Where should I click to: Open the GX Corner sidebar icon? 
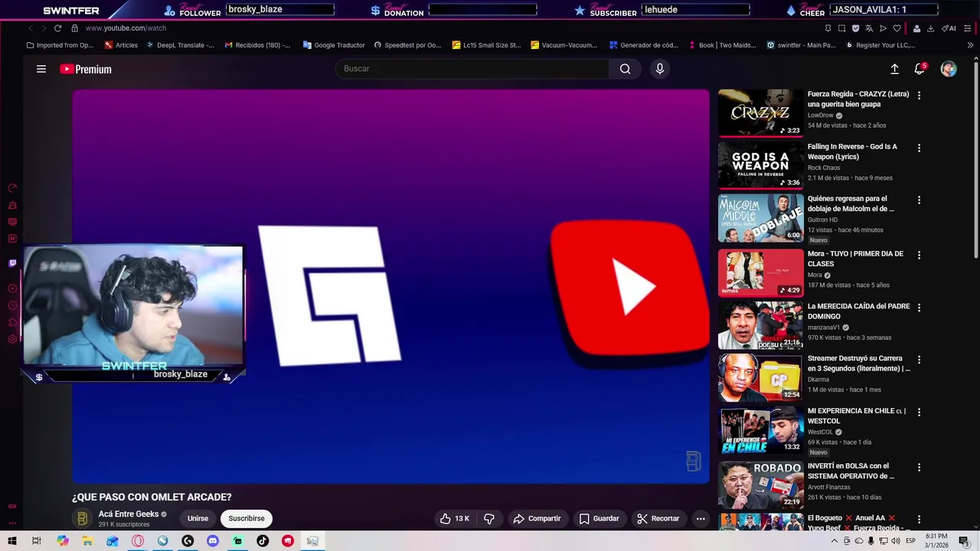(12, 507)
